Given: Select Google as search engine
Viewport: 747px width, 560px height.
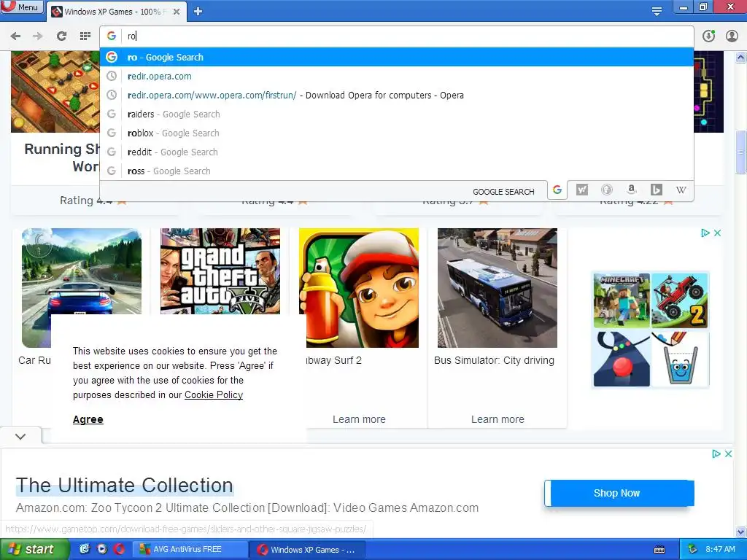Looking at the screenshot, I should (557, 190).
